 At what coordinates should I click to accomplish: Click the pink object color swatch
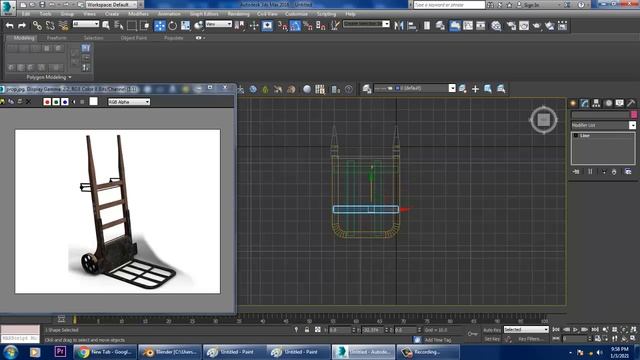[x=633, y=115]
